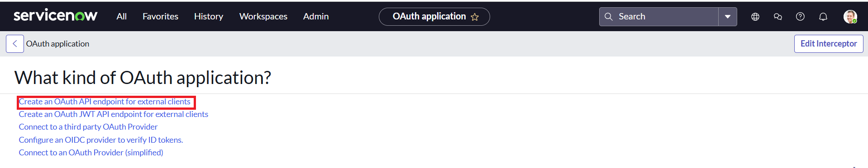Open the chat conversations icon
Screen dimensions: 868x168
(778, 17)
